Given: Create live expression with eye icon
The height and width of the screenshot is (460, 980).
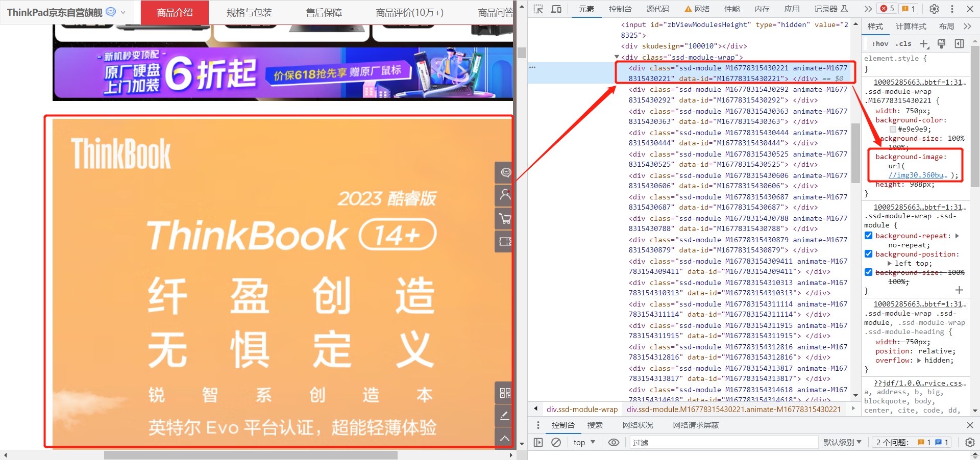Looking at the screenshot, I should point(614,442).
